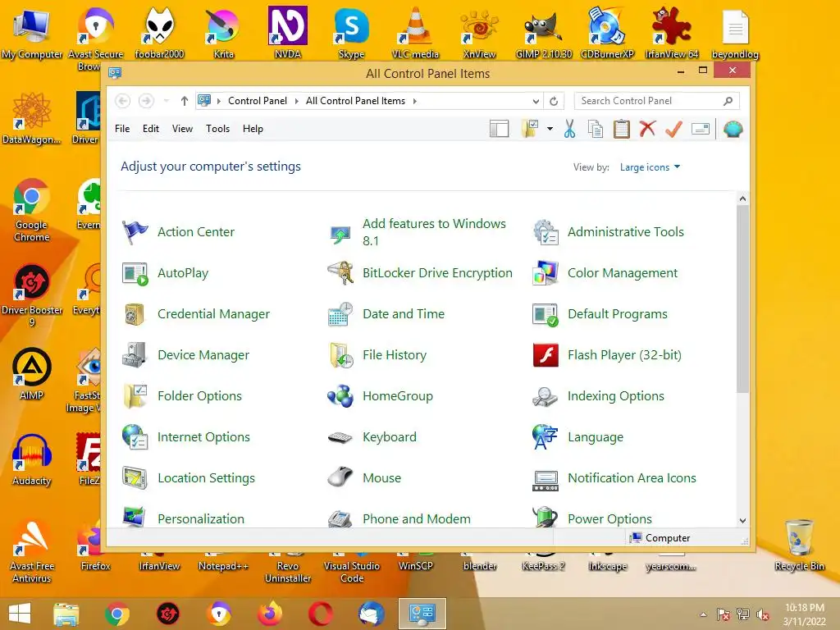This screenshot has height=630, width=840.
Task: Open the Default Programs icon
Action: click(x=546, y=314)
